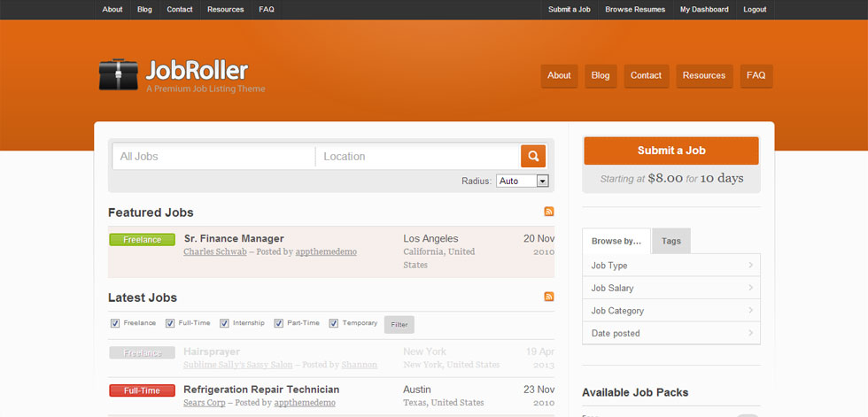Open Sublime Sally's Sassy Salon link
The width and height of the screenshot is (868, 417).
(x=238, y=365)
